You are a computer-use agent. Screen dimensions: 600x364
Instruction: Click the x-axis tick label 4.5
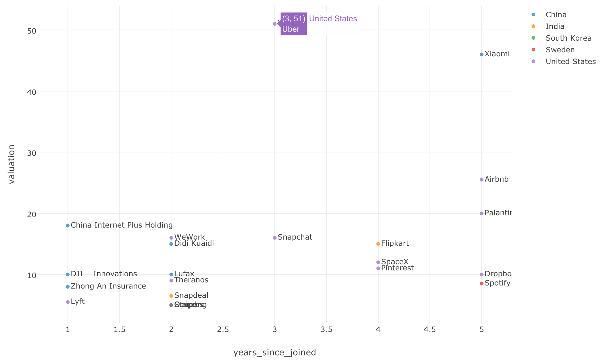[430, 330]
